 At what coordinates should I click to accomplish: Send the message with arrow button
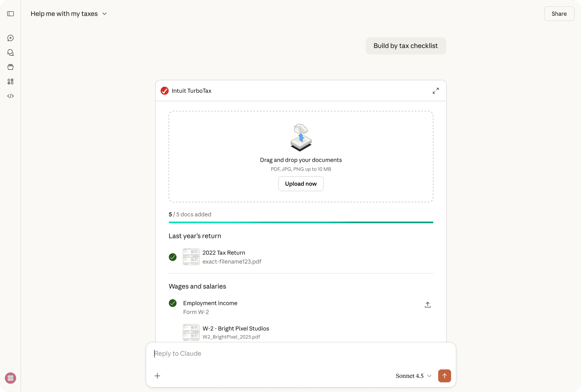pos(445,376)
